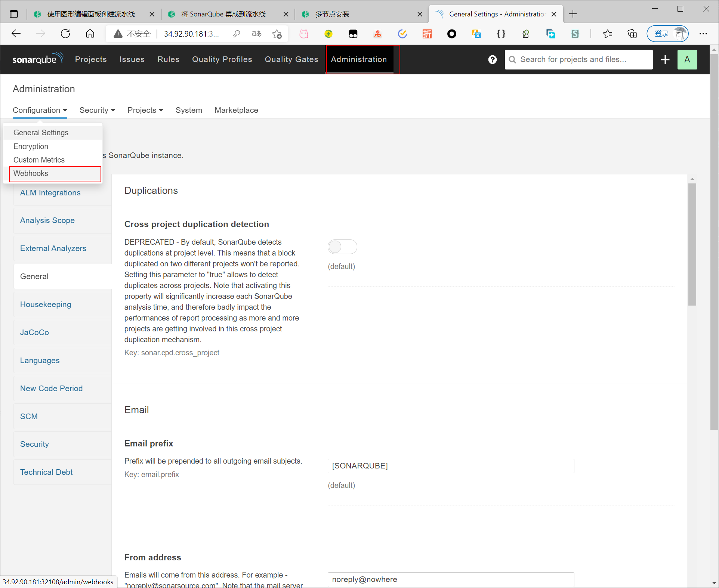Click the Email prefix input field
719x588 pixels.
(x=450, y=466)
